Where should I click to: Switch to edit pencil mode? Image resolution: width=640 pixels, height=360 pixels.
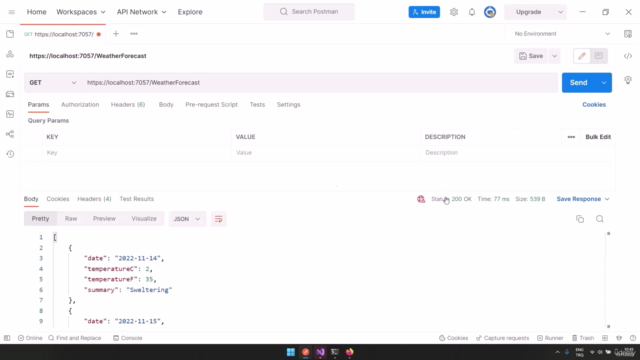582,56
